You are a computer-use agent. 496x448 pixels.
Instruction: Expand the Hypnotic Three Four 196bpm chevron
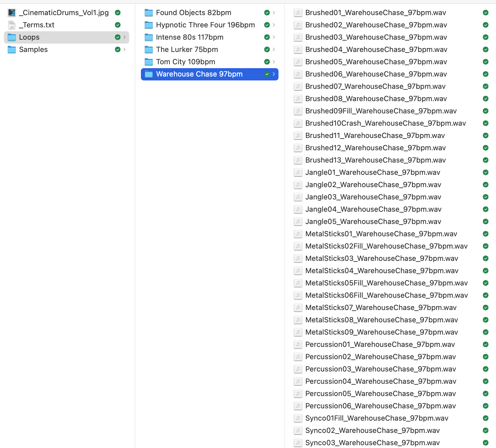(x=274, y=25)
